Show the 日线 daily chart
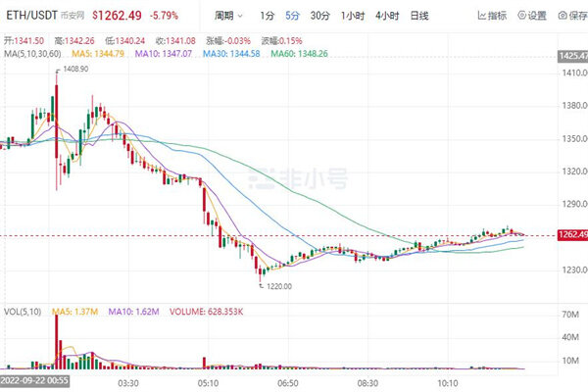Viewport: 588px width, 392px height. [x=418, y=16]
